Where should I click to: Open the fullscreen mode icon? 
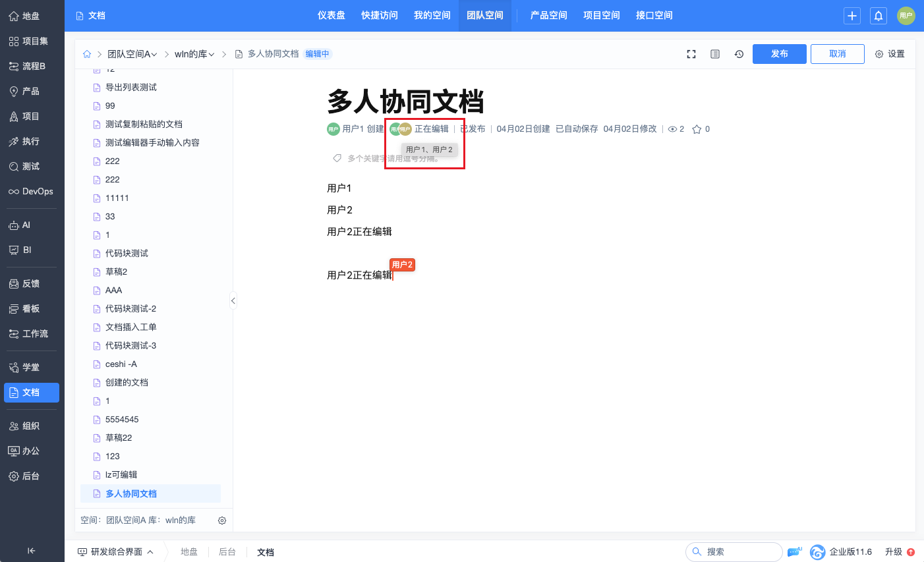[691, 54]
